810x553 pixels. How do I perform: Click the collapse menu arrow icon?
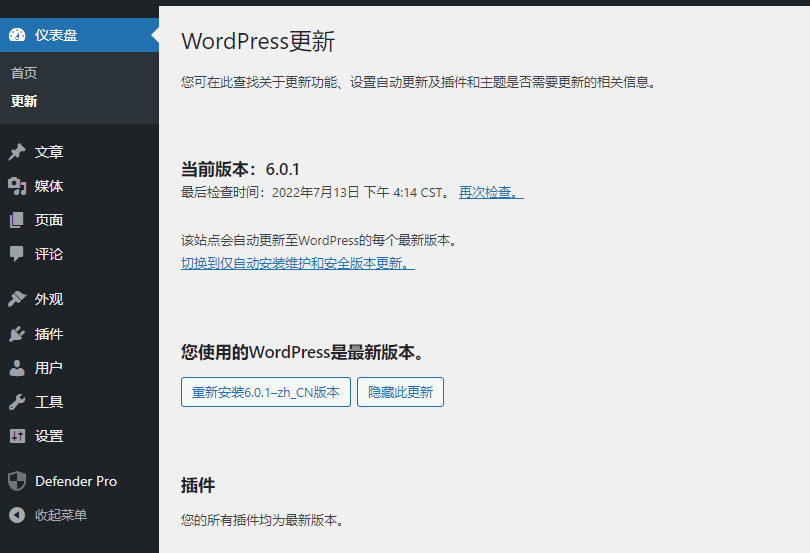[x=17, y=515]
